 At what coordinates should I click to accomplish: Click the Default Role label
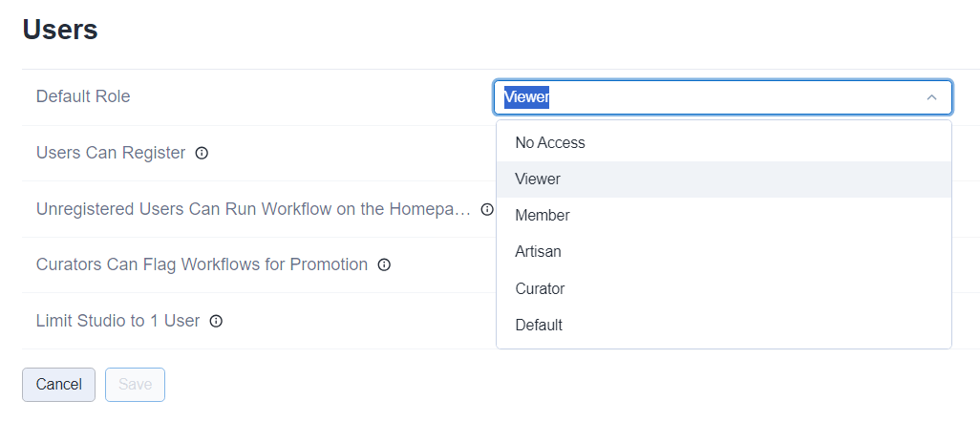(83, 96)
